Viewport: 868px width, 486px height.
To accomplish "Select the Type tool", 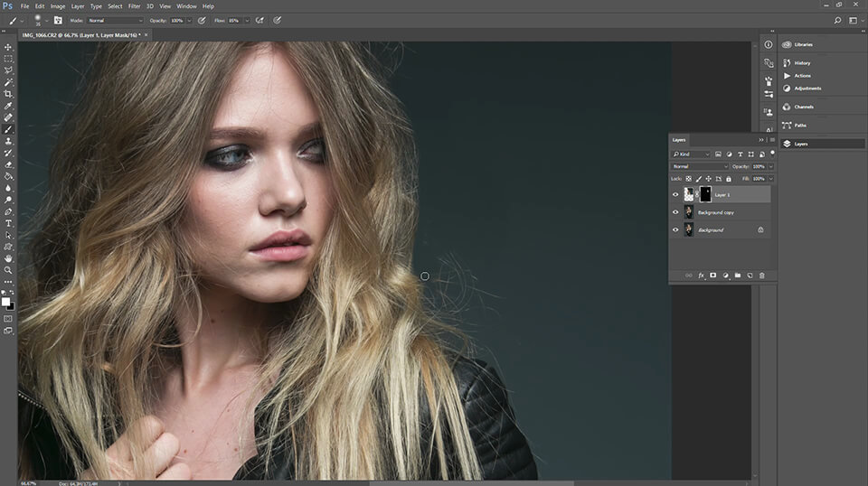I will click(8, 223).
